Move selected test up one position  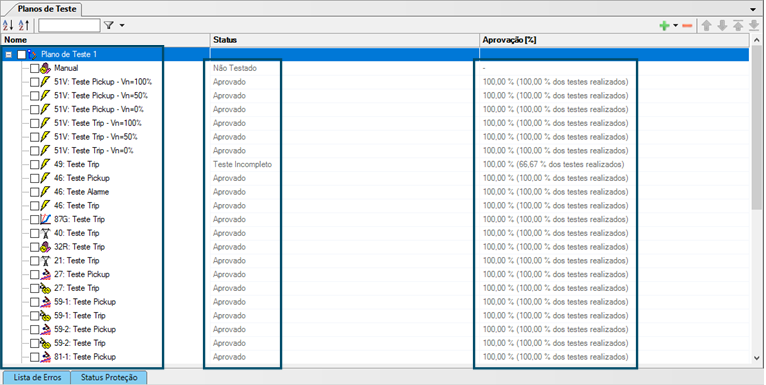(706, 26)
